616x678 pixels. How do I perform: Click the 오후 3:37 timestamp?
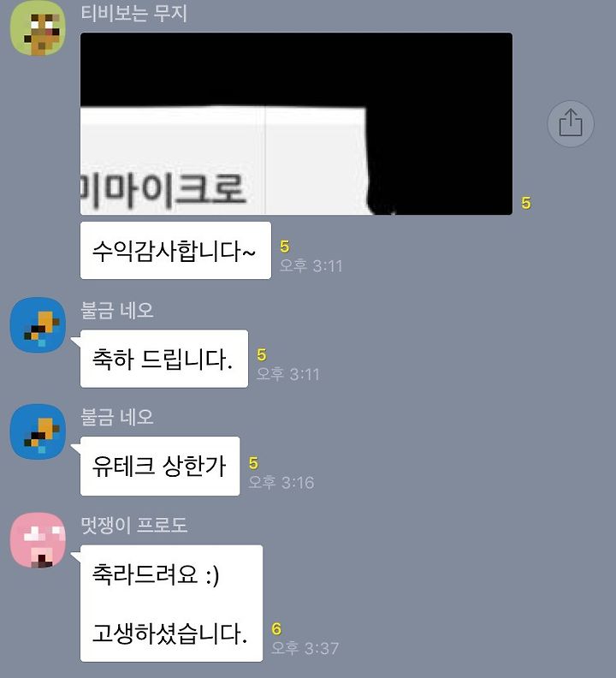(x=305, y=648)
